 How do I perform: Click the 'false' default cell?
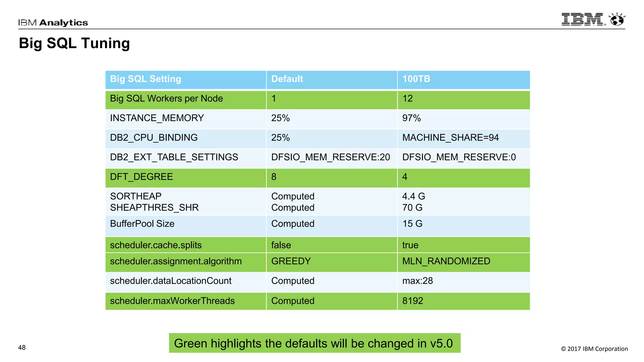coord(332,245)
